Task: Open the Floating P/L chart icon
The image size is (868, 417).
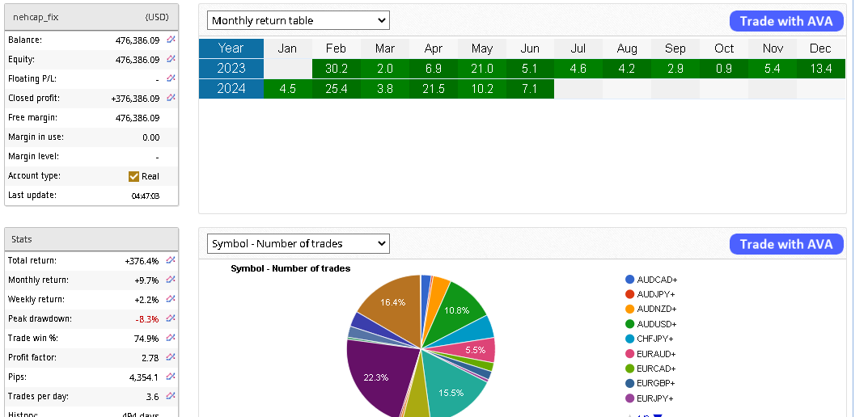Action: pyautogui.click(x=171, y=78)
